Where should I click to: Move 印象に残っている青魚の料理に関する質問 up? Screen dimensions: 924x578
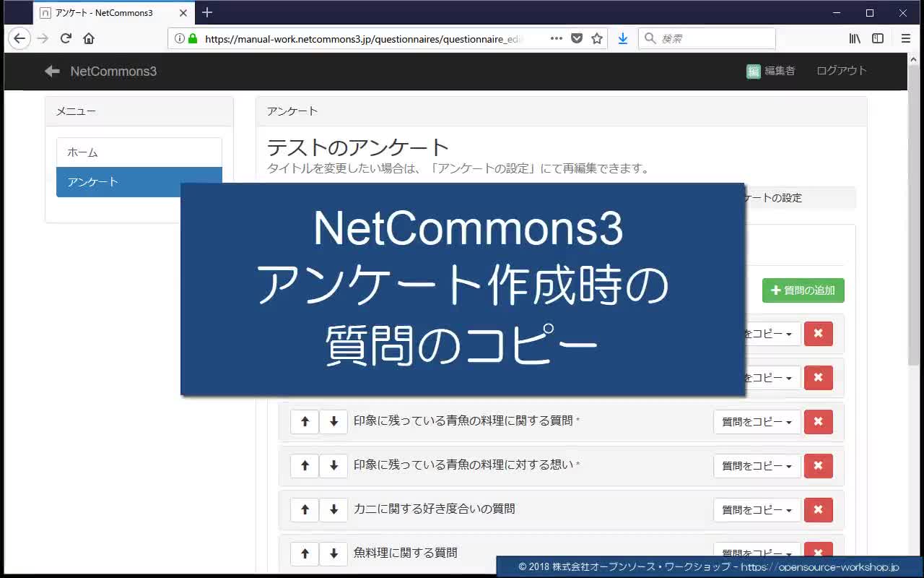(305, 422)
